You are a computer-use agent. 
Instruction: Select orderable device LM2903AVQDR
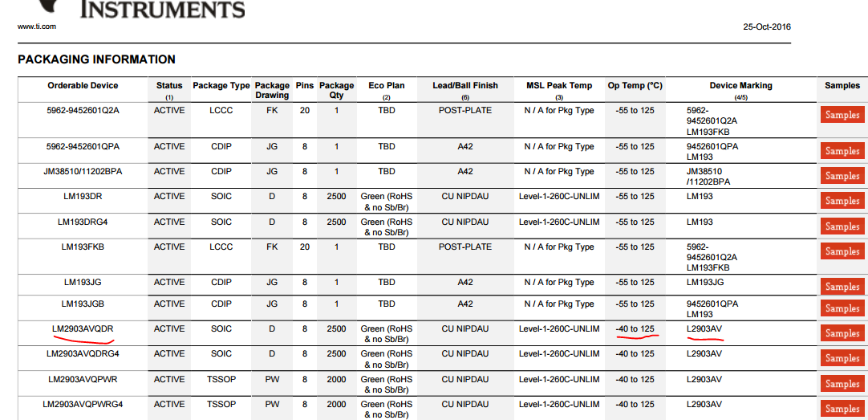(83, 328)
